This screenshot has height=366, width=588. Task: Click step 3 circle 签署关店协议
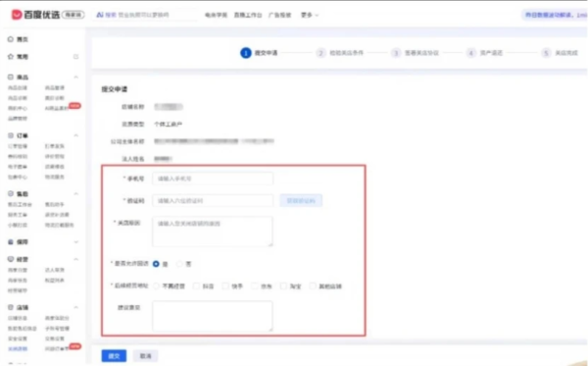[x=396, y=53]
